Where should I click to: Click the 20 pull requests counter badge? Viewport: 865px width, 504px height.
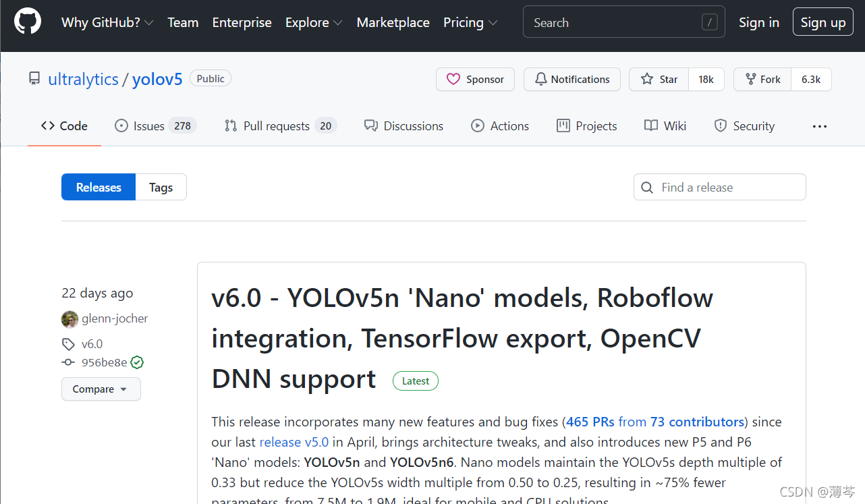[326, 126]
